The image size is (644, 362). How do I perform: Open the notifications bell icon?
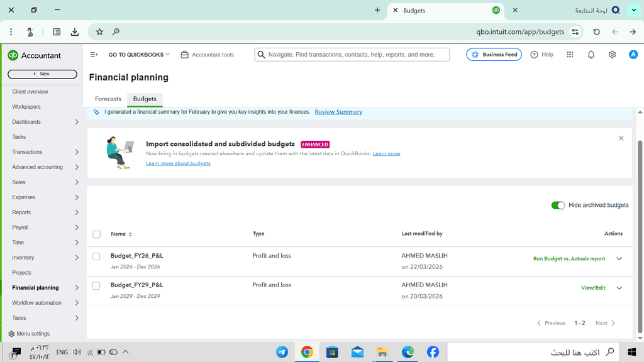pyautogui.click(x=591, y=55)
